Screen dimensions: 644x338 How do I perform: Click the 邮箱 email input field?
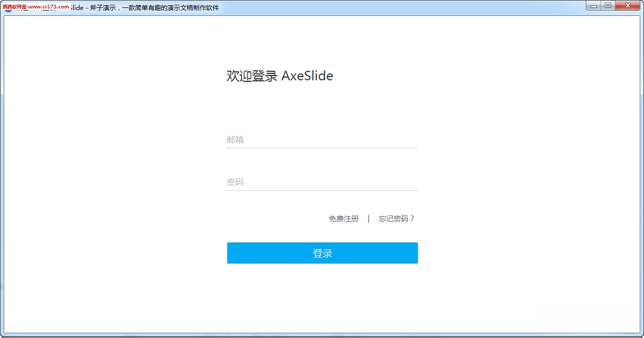(322, 140)
